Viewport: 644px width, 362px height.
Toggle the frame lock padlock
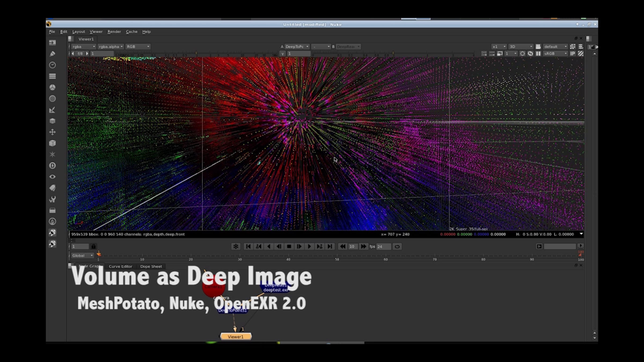tap(93, 246)
